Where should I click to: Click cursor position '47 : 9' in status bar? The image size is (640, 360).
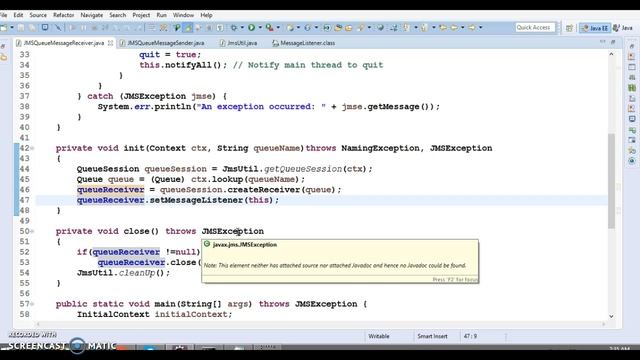(x=470, y=336)
